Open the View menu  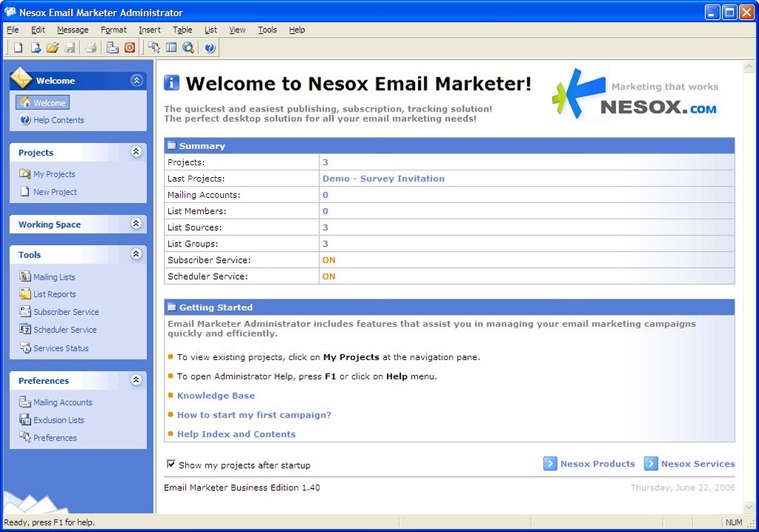coord(237,30)
